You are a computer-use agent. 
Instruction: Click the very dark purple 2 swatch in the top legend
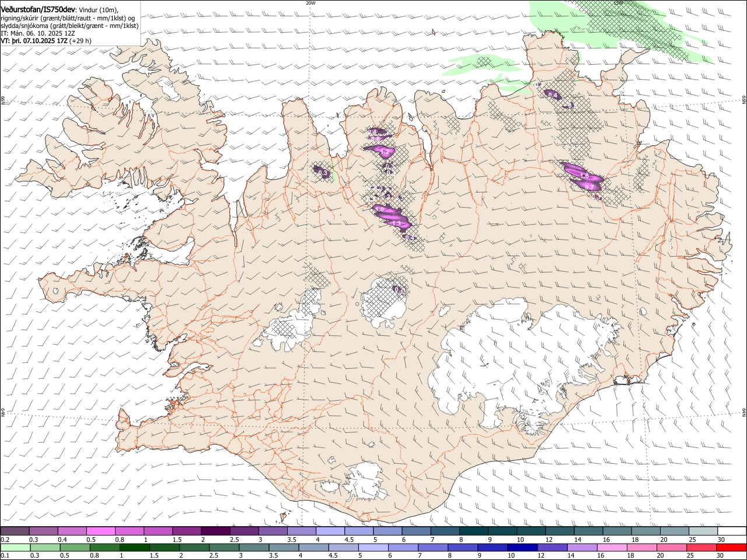215,531
